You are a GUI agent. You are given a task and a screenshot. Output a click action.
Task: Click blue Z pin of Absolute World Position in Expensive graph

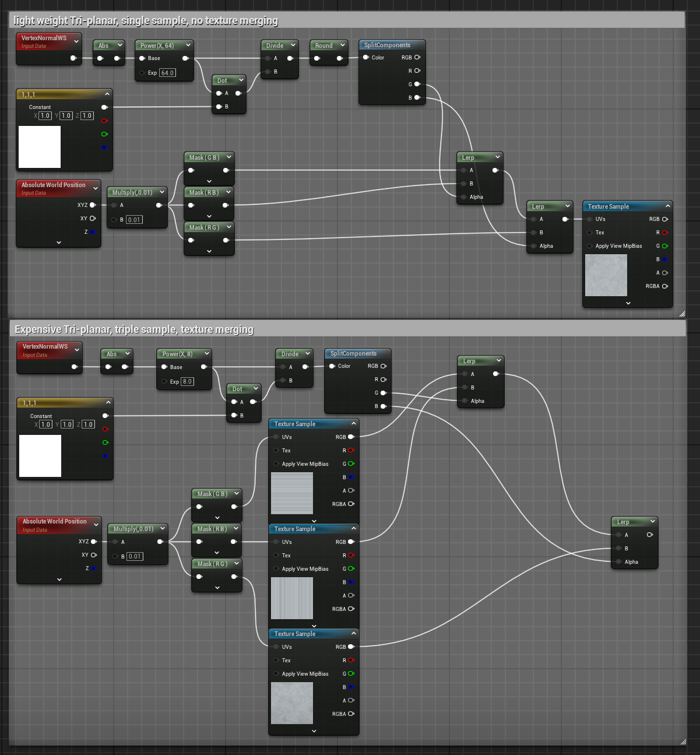93,568
